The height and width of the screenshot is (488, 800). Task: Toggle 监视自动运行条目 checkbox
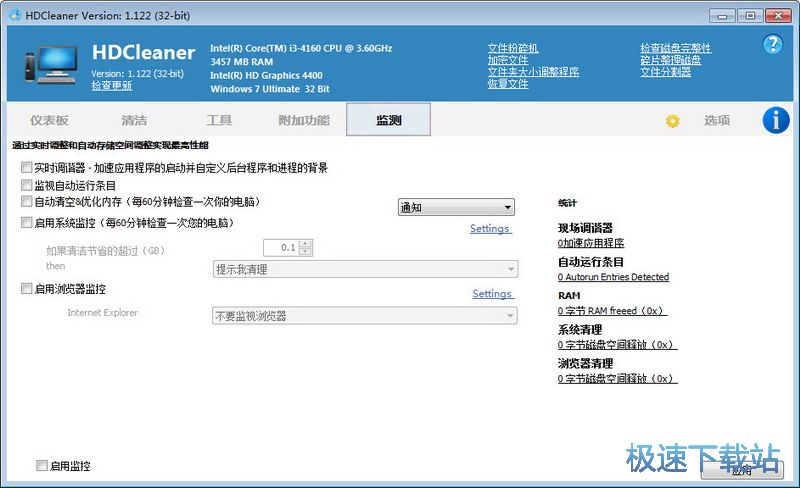coord(27,185)
